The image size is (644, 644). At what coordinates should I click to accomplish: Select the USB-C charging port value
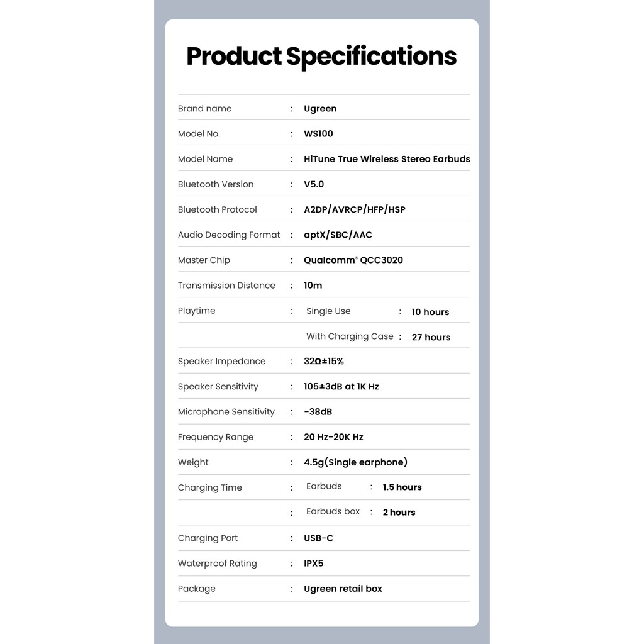tap(318, 538)
